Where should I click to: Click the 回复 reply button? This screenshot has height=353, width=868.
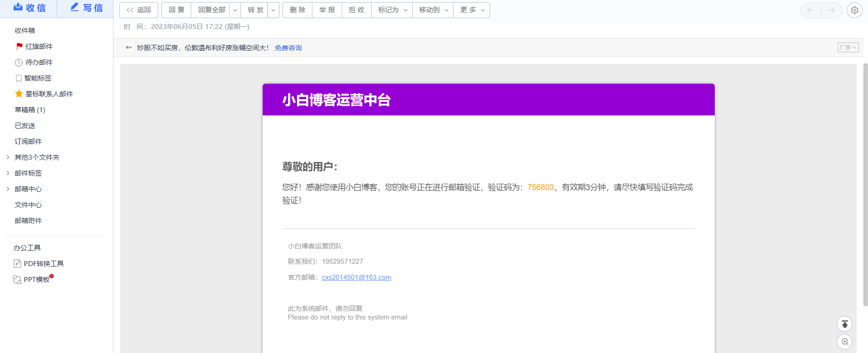click(176, 10)
